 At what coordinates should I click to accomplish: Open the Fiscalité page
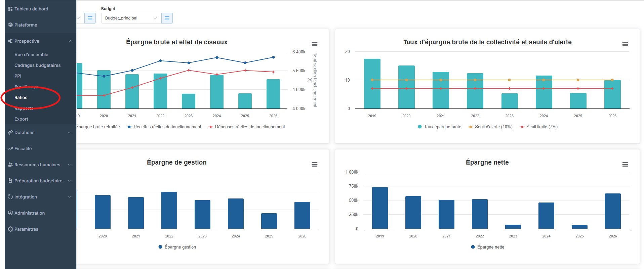tap(23, 148)
